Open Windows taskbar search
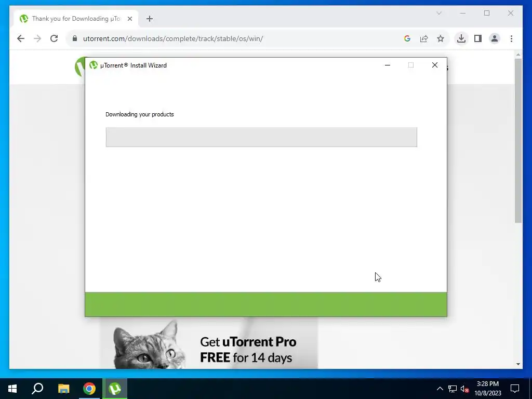The height and width of the screenshot is (399, 532). [x=37, y=389]
